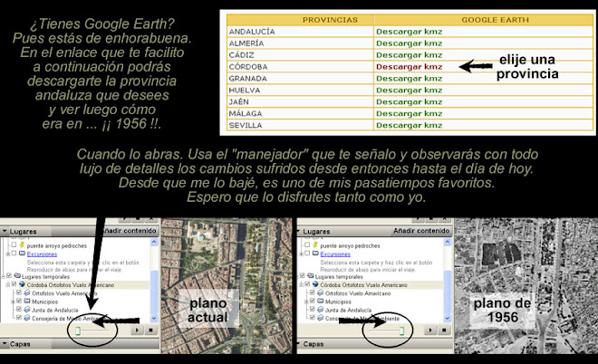Expand the Excursiones folder in plano actual panel
The width and height of the screenshot is (598, 364).
(8, 254)
